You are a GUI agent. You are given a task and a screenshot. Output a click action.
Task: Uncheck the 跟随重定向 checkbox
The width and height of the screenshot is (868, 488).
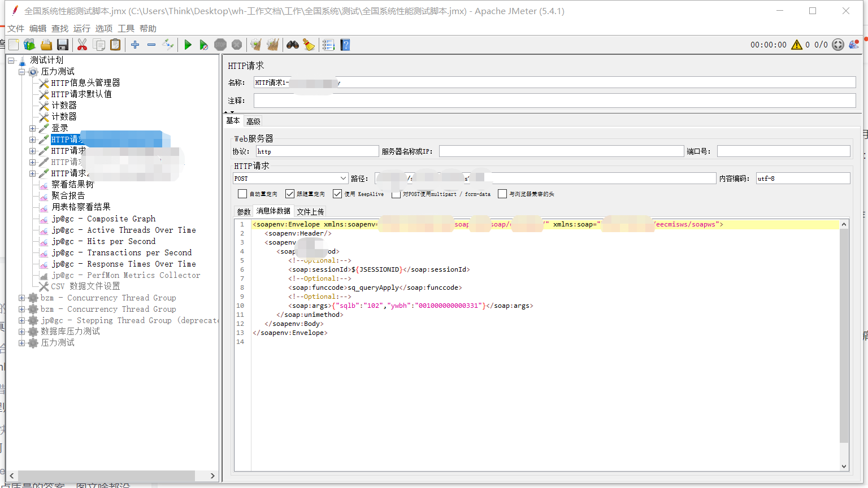[x=290, y=194]
